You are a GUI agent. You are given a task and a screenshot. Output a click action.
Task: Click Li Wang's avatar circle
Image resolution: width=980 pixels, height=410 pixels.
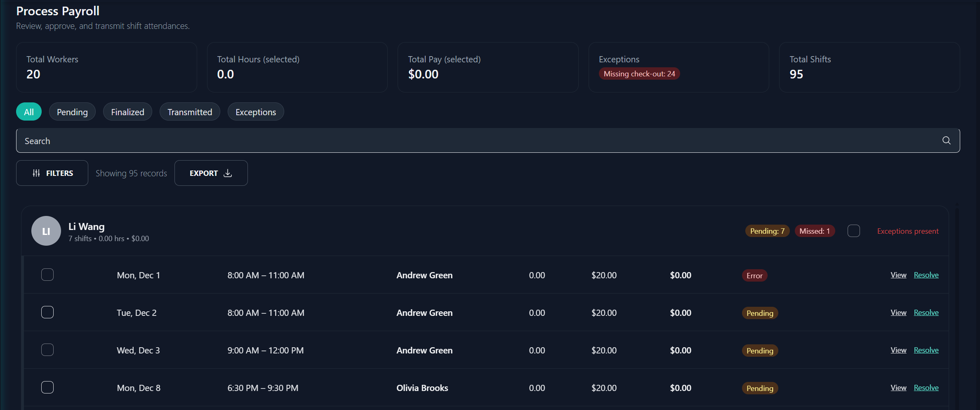point(46,231)
